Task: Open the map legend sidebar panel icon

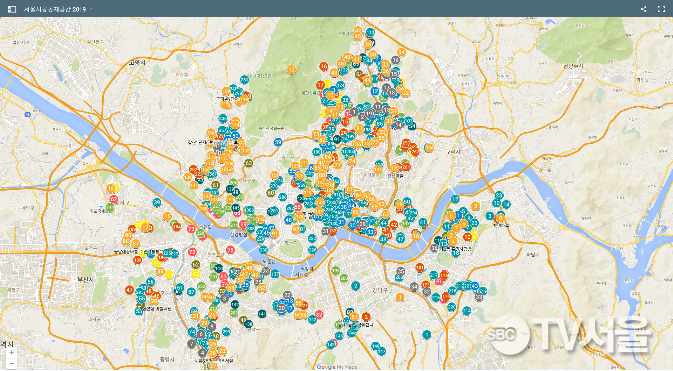Action: (12, 9)
